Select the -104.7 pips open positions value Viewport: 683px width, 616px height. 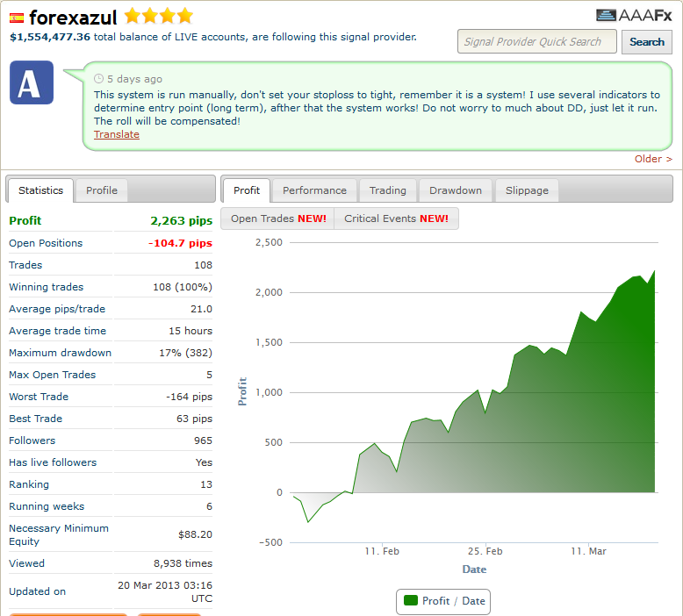point(180,243)
